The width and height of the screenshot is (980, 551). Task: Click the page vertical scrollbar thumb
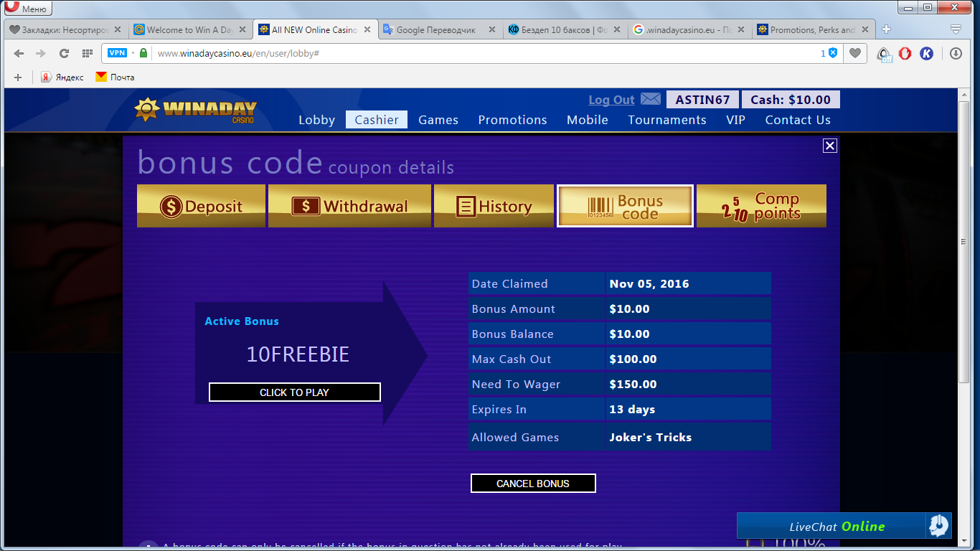[x=965, y=242]
